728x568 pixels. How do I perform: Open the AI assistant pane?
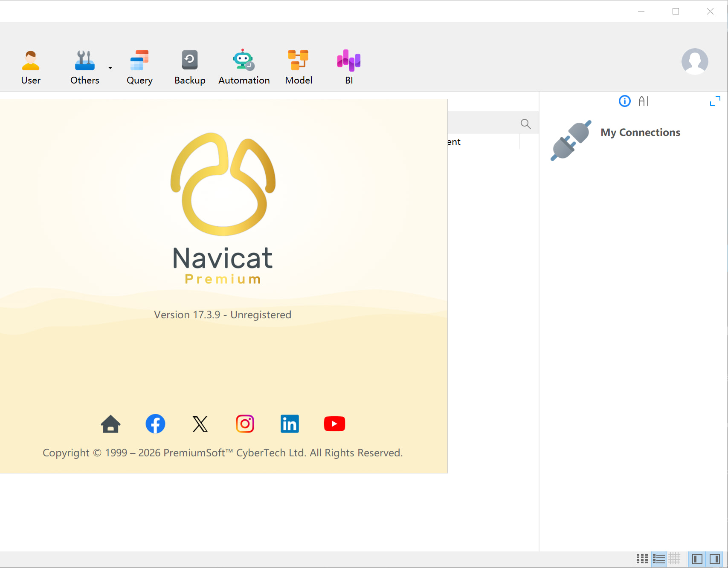644,101
